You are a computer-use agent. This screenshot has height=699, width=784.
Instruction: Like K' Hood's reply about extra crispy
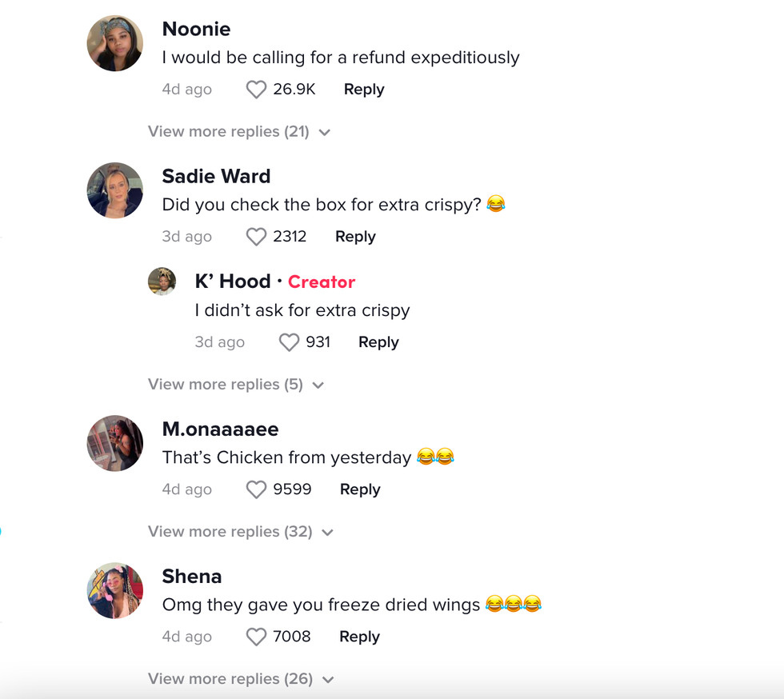[x=289, y=342]
